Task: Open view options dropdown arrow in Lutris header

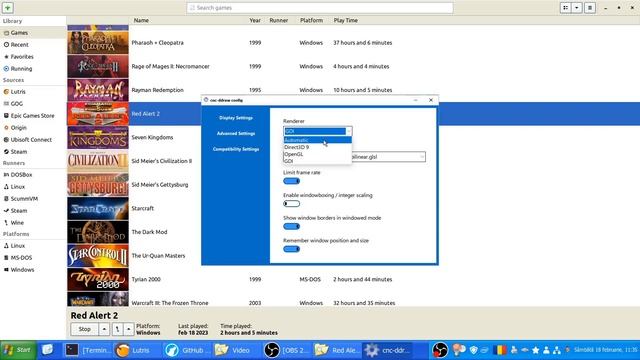Action: 576,7
